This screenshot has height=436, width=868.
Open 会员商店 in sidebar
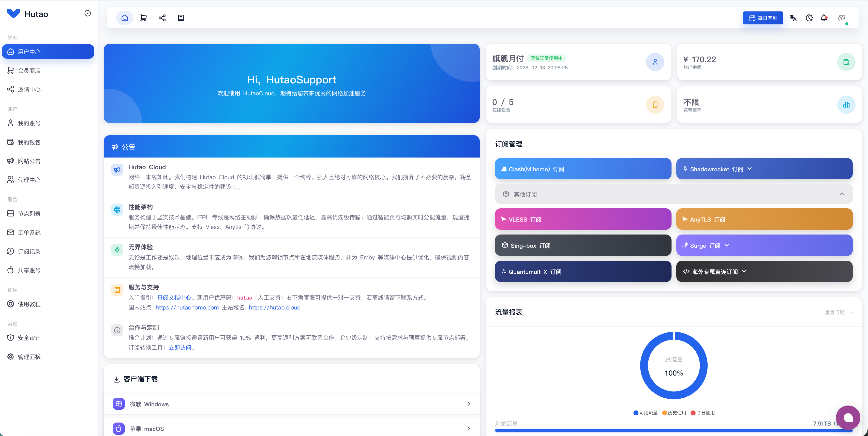click(48, 70)
